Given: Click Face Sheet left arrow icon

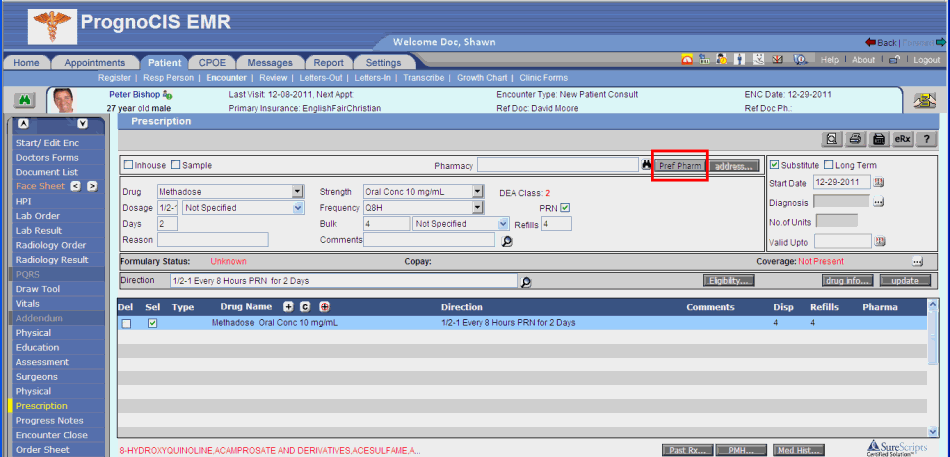Looking at the screenshot, I should coord(76,186).
